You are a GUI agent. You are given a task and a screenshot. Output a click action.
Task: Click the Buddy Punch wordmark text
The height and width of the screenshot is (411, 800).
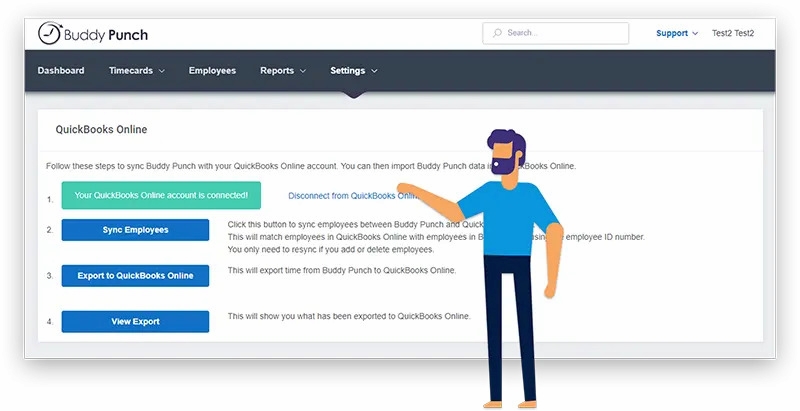tap(106, 35)
